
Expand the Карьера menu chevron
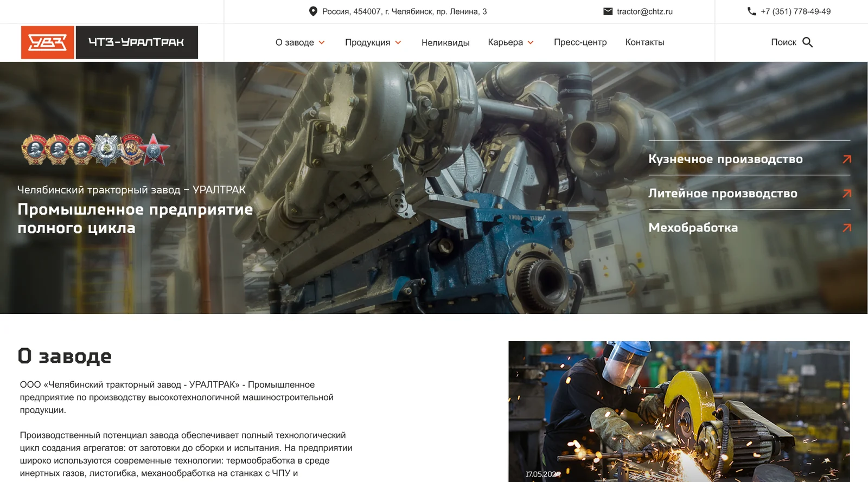coord(531,42)
